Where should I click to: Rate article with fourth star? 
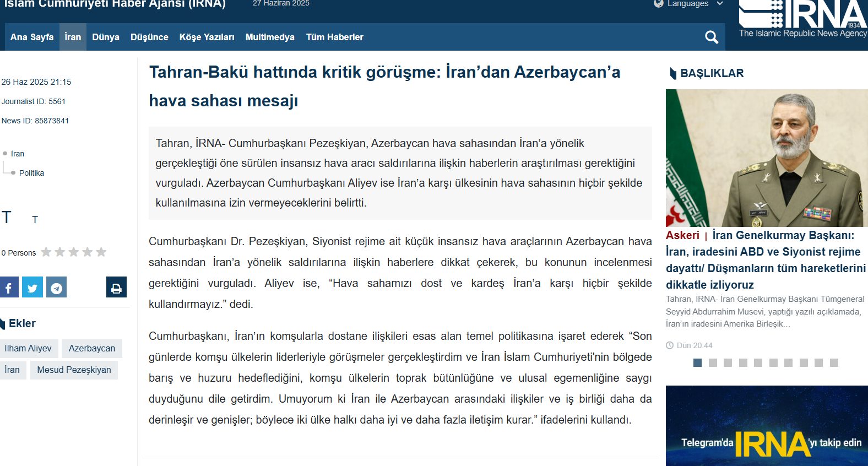point(88,252)
